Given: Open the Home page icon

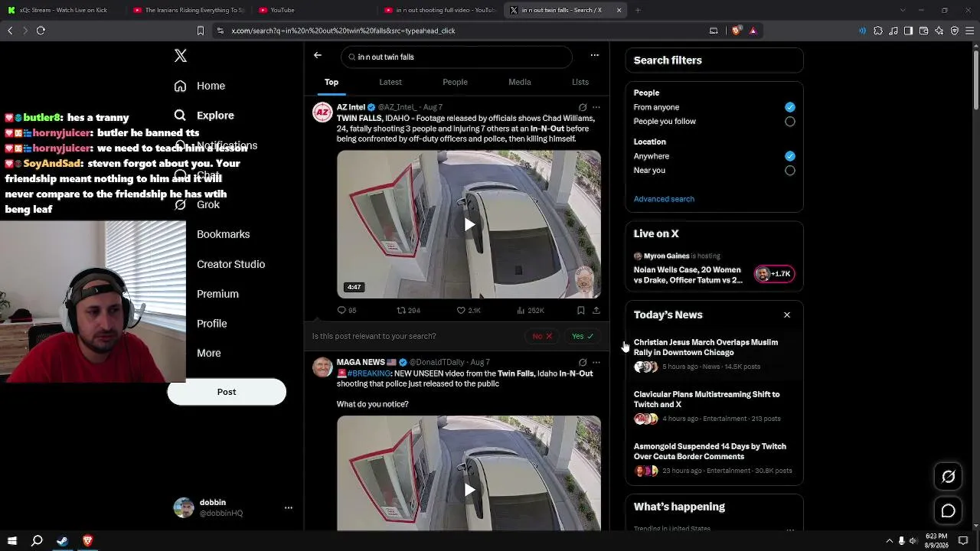Looking at the screenshot, I should click(x=180, y=86).
